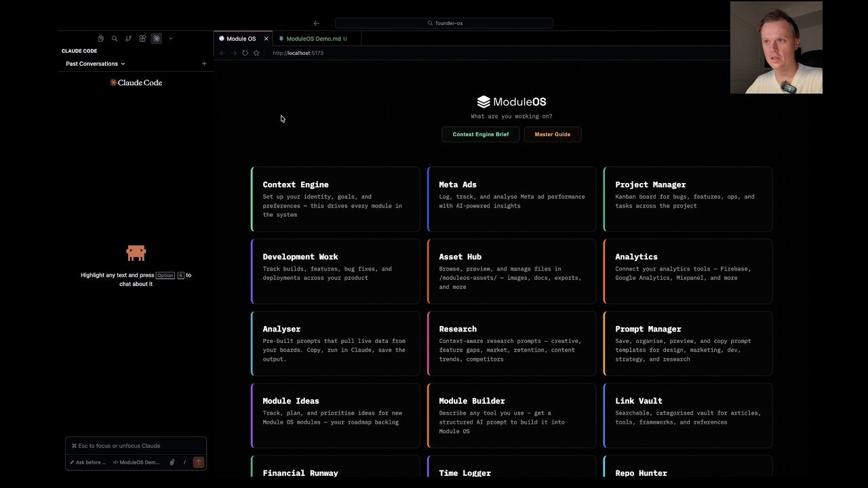This screenshot has width=868, height=488.
Task: Click the back arrow beside founder-os search
Action: (317, 23)
